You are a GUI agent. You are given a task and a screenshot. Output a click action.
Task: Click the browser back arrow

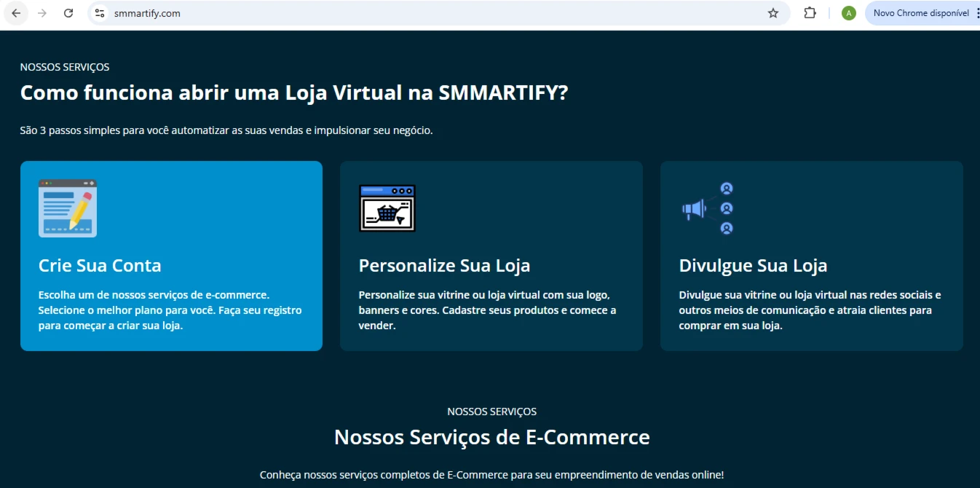tap(16, 13)
